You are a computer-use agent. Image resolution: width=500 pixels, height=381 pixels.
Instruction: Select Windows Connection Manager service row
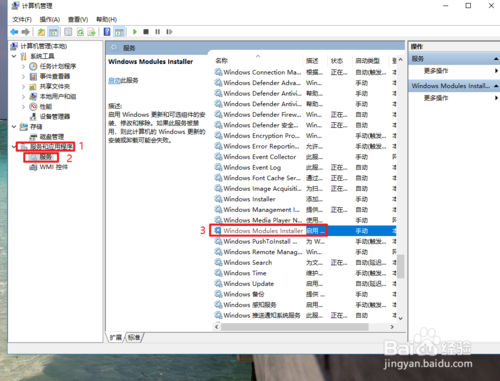click(x=305, y=72)
